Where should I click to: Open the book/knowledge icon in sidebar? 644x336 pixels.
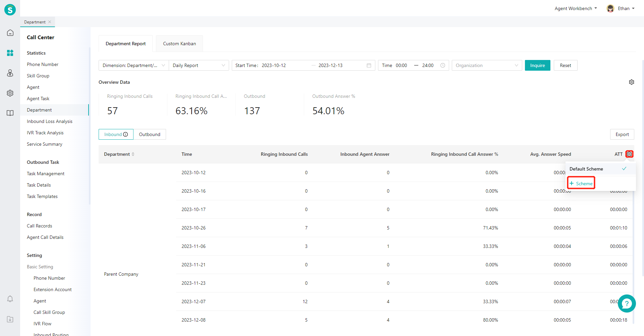[x=10, y=113]
